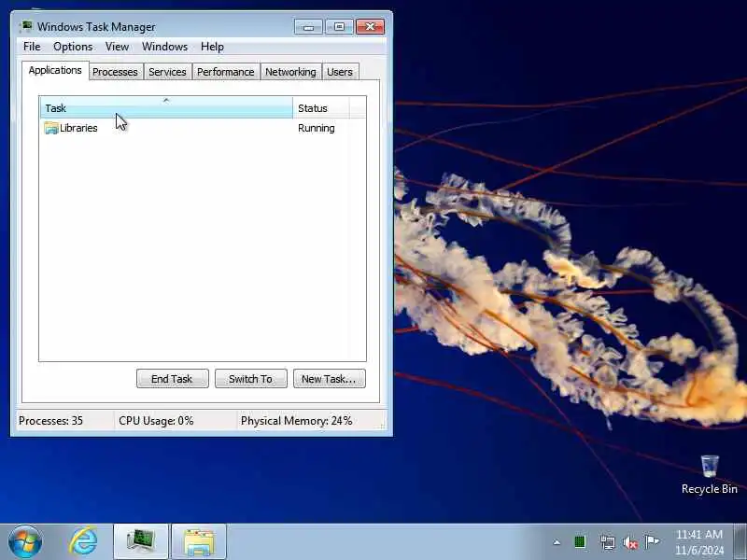This screenshot has height=560, width=747.
Task: Click Physical Memory: 24% in status bar
Action: 296,421
